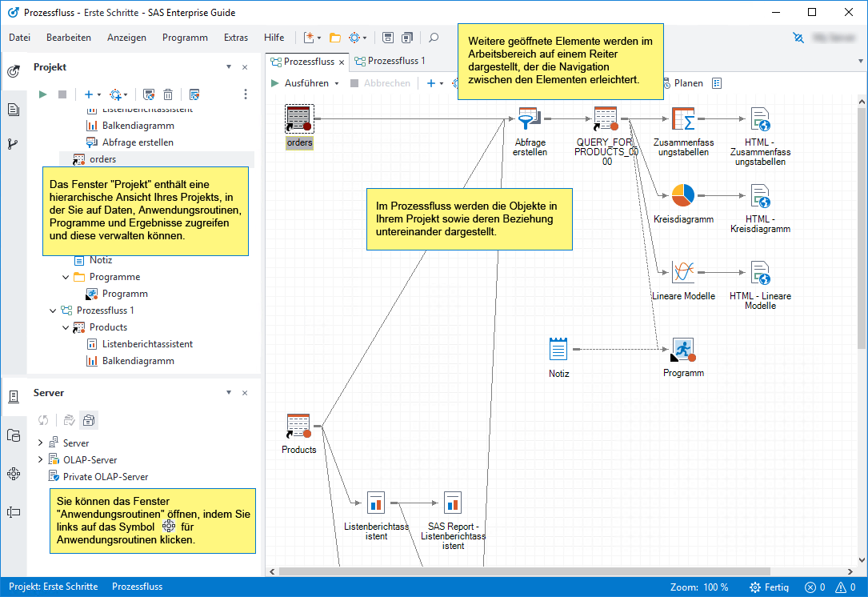Open the Hilfe menu
Image resolution: width=868 pixels, height=597 pixels.
274,37
